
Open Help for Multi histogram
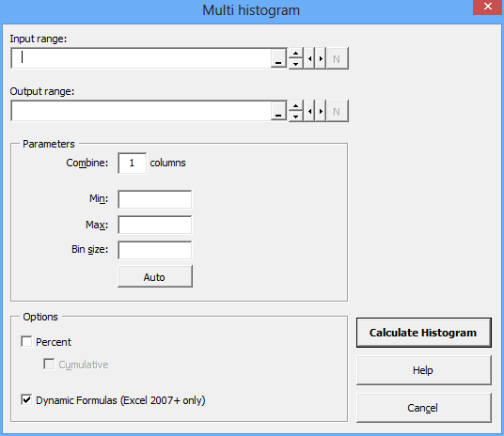424,370
